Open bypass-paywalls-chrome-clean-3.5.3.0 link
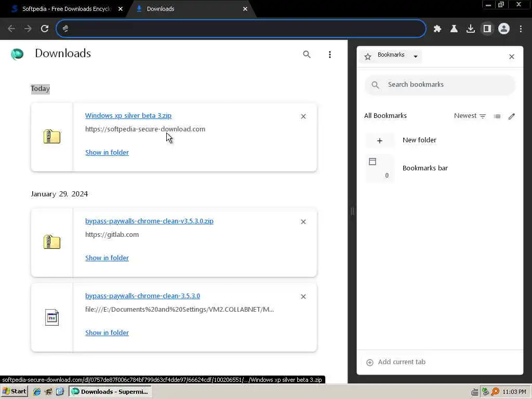532x399 pixels. (x=142, y=296)
